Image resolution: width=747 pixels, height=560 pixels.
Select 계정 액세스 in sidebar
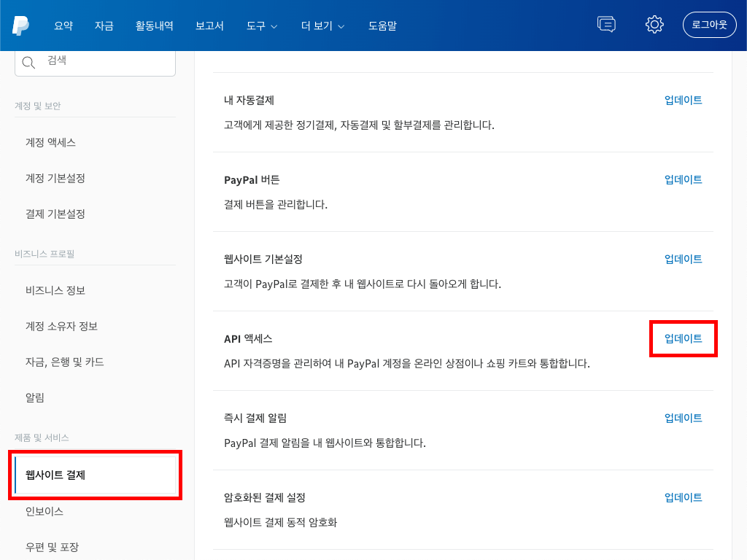click(x=50, y=142)
